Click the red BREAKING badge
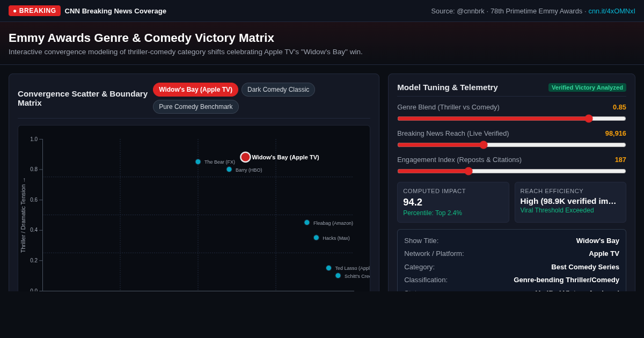 click(x=34, y=11)
